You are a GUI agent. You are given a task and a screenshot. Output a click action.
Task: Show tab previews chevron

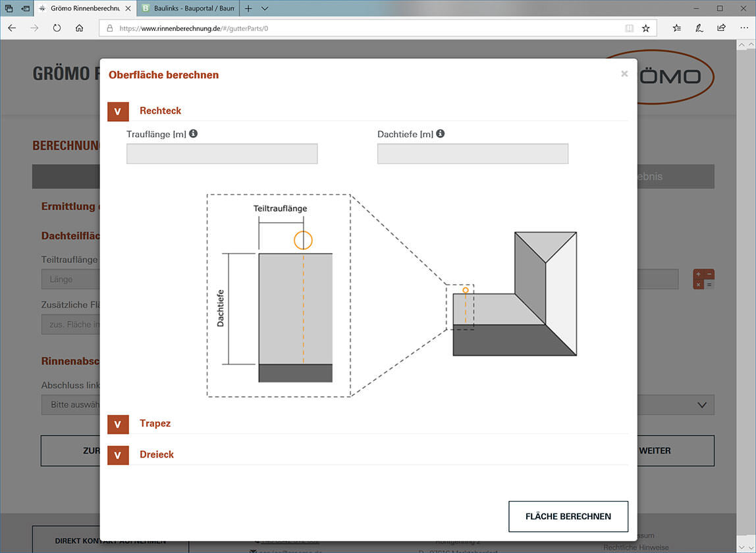(x=265, y=8)
